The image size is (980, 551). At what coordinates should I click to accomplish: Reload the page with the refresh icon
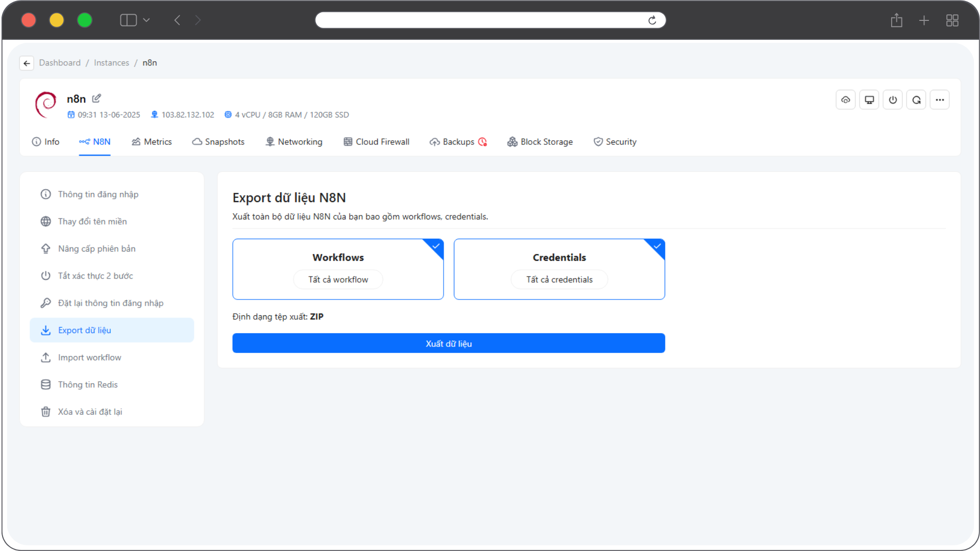[x=652, y=20]
